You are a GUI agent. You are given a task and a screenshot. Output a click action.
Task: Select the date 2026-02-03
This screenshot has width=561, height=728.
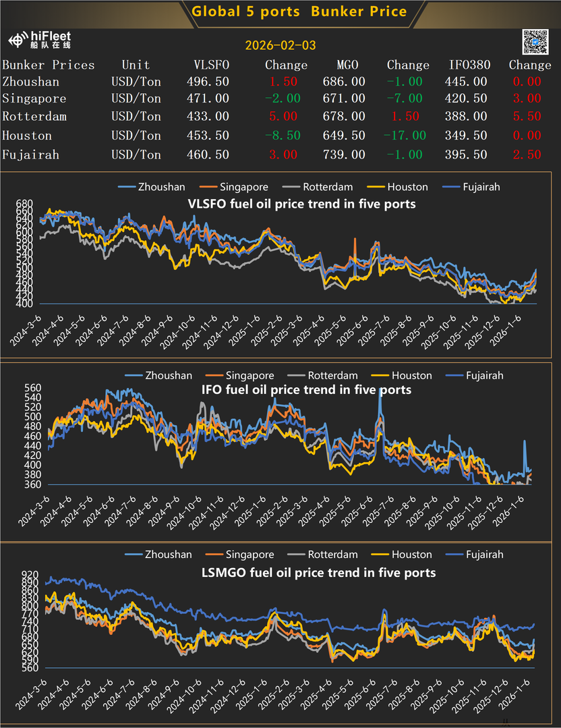click(280, 46)
